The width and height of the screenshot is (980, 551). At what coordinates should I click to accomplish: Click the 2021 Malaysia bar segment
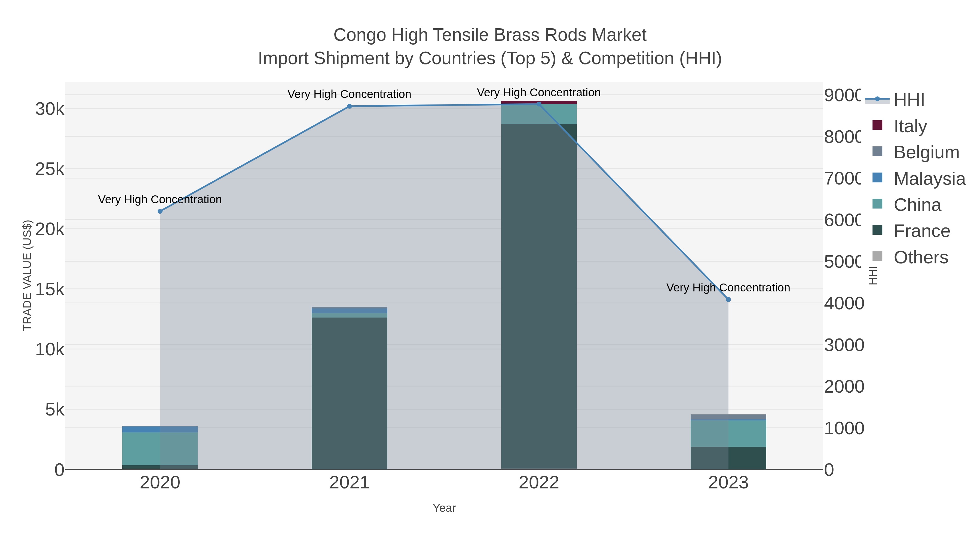click(x=350, y=310)
